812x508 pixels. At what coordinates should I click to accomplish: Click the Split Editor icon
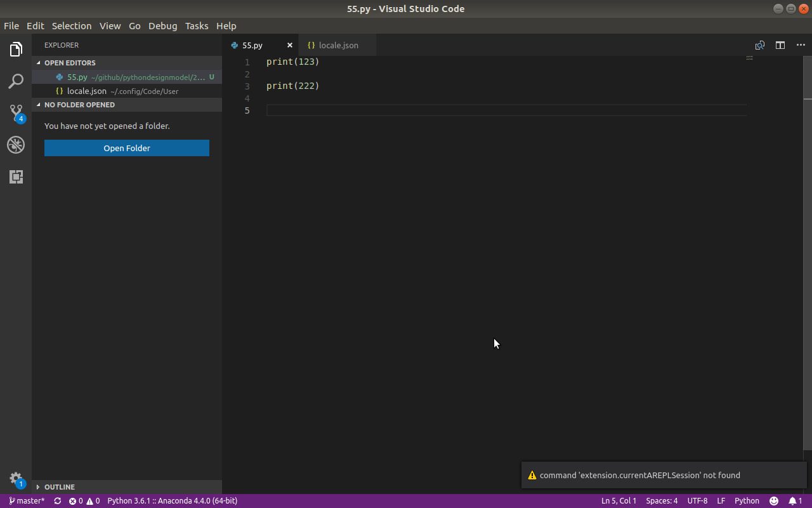780,45
